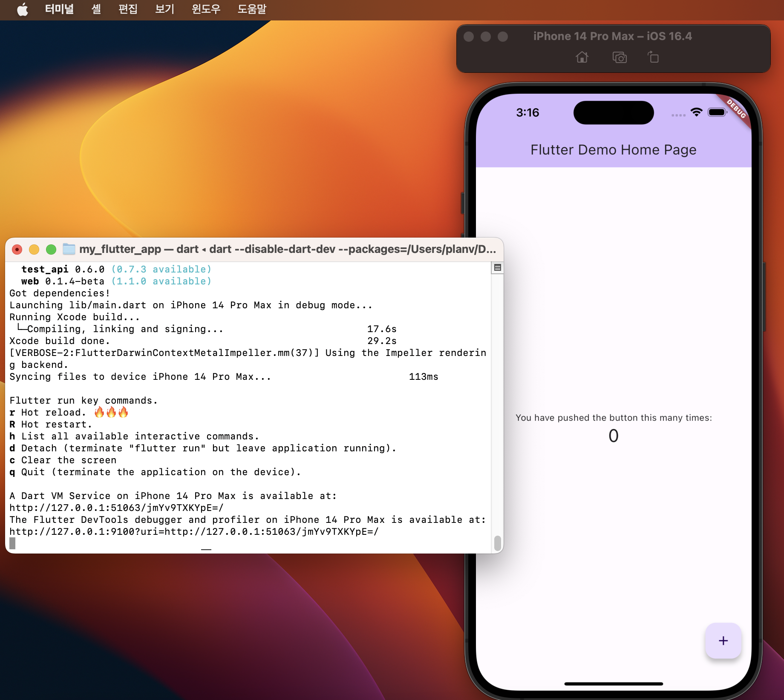Take a simulator screenshot with camera icon
Viewport: 784px width, 700px height.
(620, 57)
